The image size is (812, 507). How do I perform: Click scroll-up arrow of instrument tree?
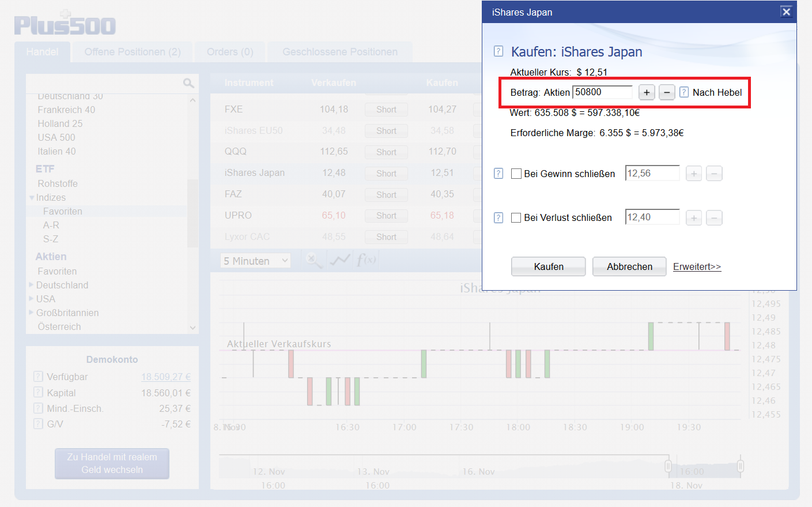coord(192,100)
